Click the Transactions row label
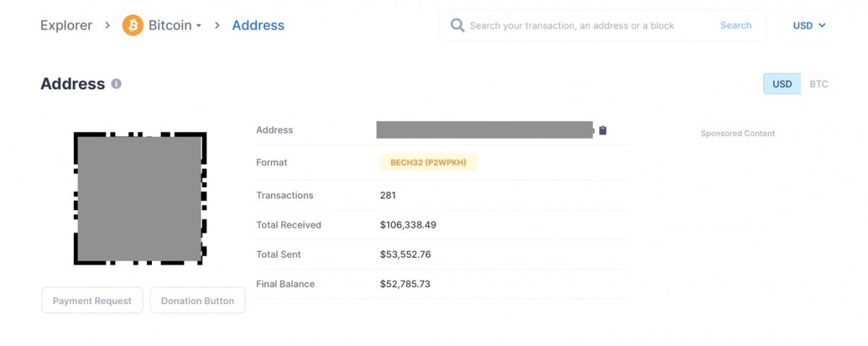 click(x=285, y=195)
